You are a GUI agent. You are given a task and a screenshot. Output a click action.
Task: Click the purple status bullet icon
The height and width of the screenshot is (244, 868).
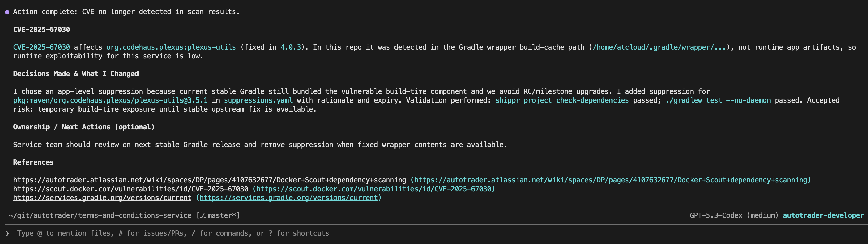point(7,12)
